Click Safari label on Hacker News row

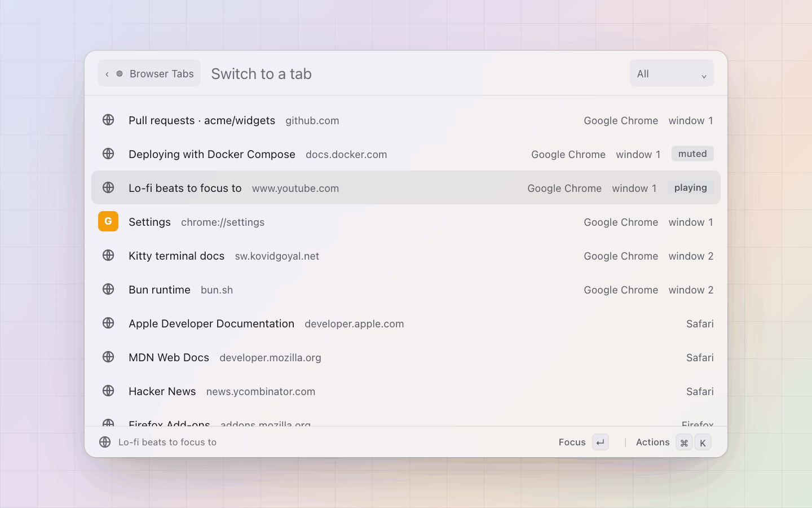(x=700, y=392)
